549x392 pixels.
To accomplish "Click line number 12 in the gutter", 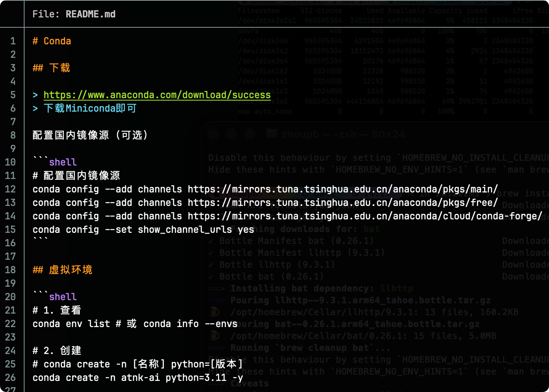I will click(x=11, y=189).
